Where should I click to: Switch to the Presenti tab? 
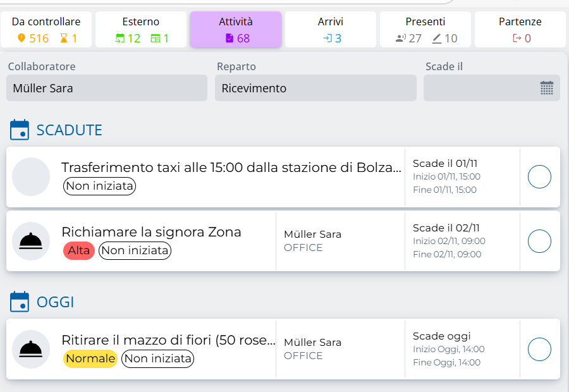(425, 30)
